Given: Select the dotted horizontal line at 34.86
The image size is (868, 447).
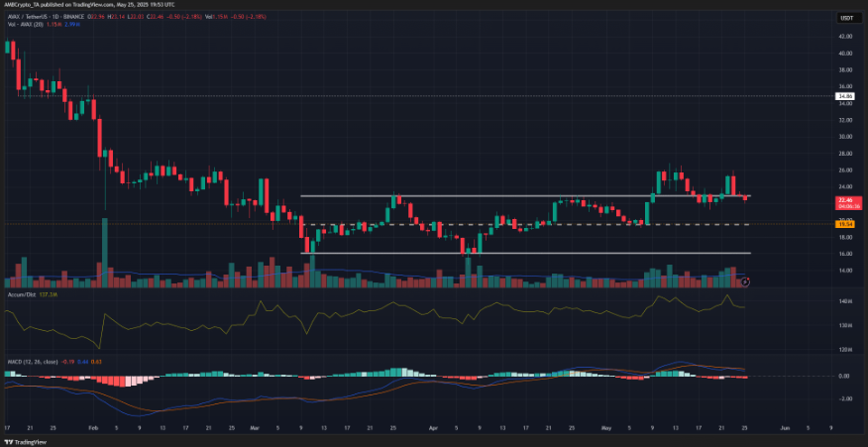Looking at the screenshot, I should (396, 96).
